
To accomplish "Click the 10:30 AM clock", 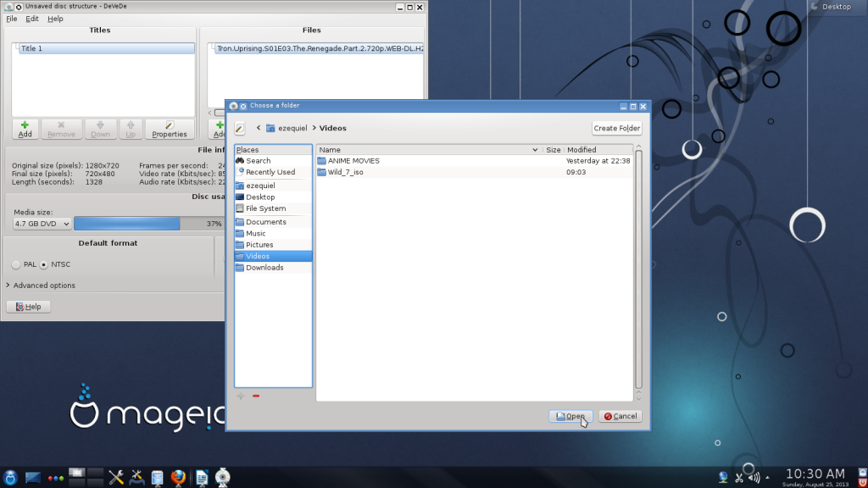I will (x=815, y=476).
